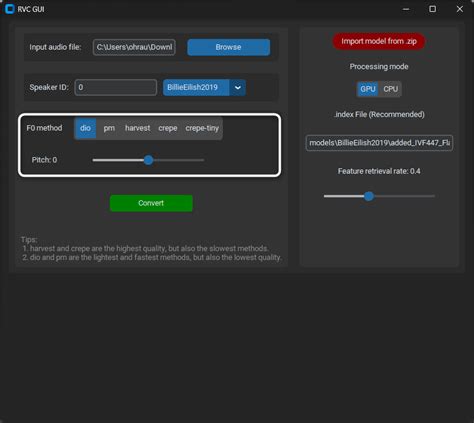Set processing mode to CPU
The image size is (474, 423).
[x=390, y=89]
